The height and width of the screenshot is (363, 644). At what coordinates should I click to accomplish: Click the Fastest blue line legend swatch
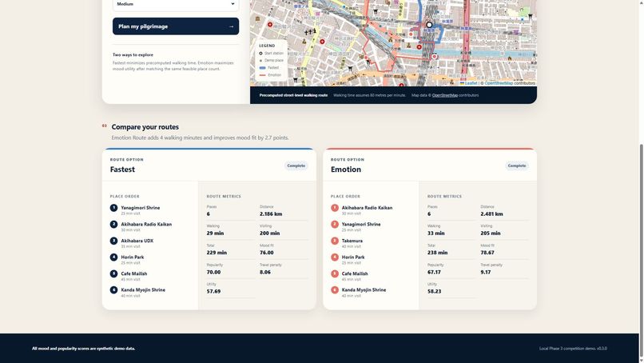click(262, 68)
